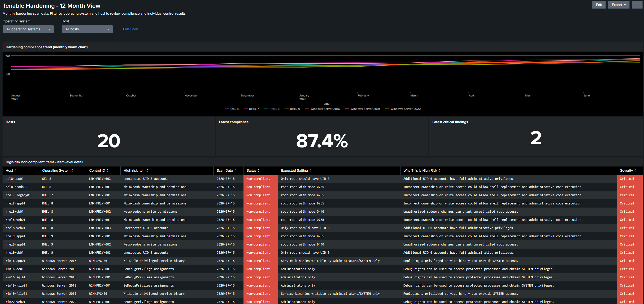The image size is (644, 304).
Task: Click the 'Unauthorized sudoers changes' reason for rhel8-db01
Action: tap(461, 212)
